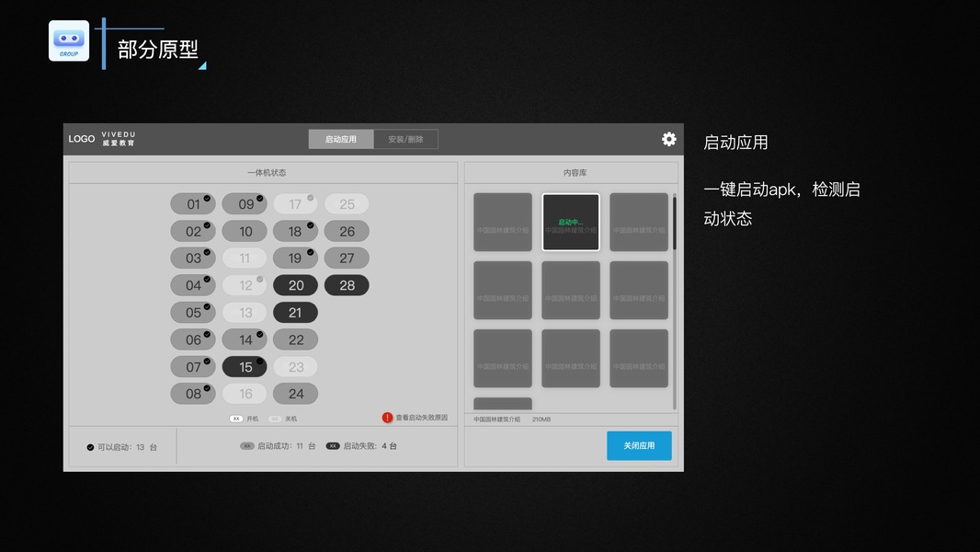Click device 19 pill
Image resolution: width=980 pixels, height=552 pixels.
(x=296, y=259)
